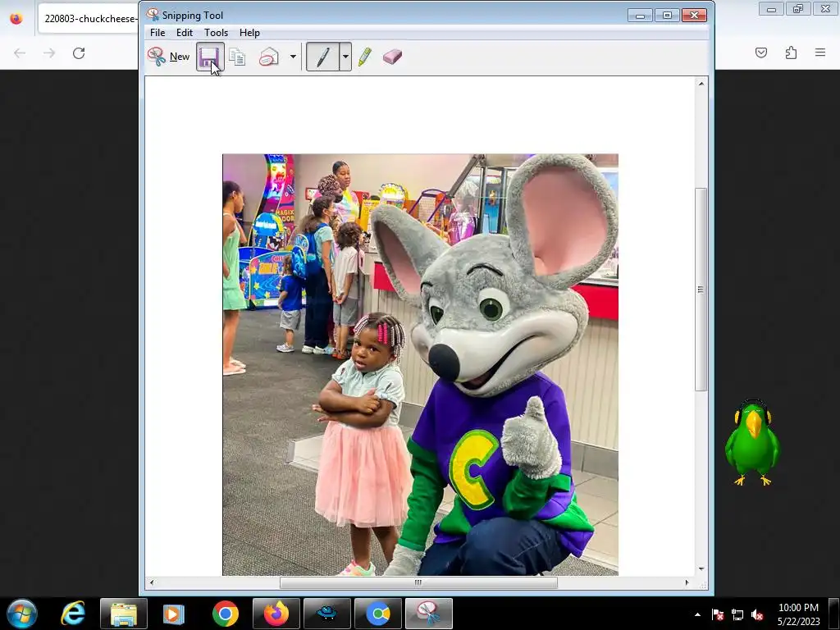Show hidden tray icons arrow
Viewport: 840px width, 630px height.
coord(697,614)
